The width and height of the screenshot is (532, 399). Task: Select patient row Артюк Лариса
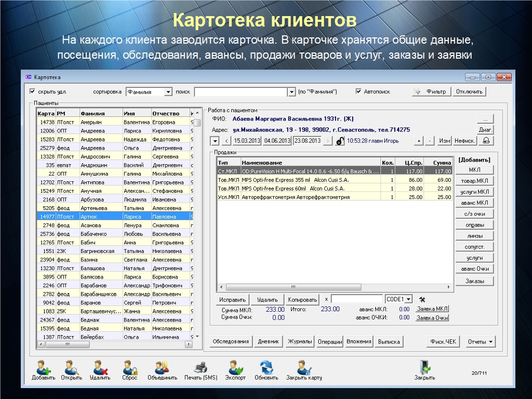pyautogui.click(x=104, y=216)
